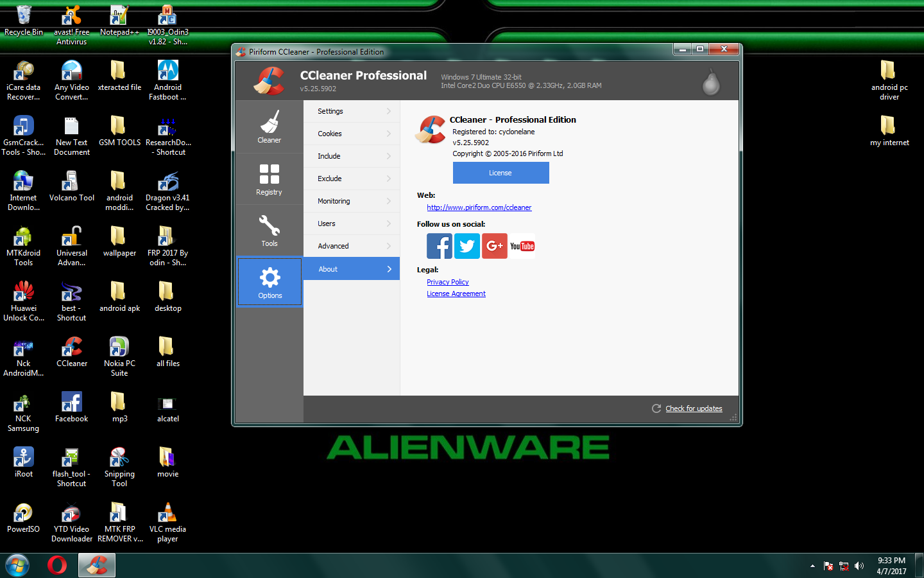Open the Advanced options page

(x=352, y=246)
